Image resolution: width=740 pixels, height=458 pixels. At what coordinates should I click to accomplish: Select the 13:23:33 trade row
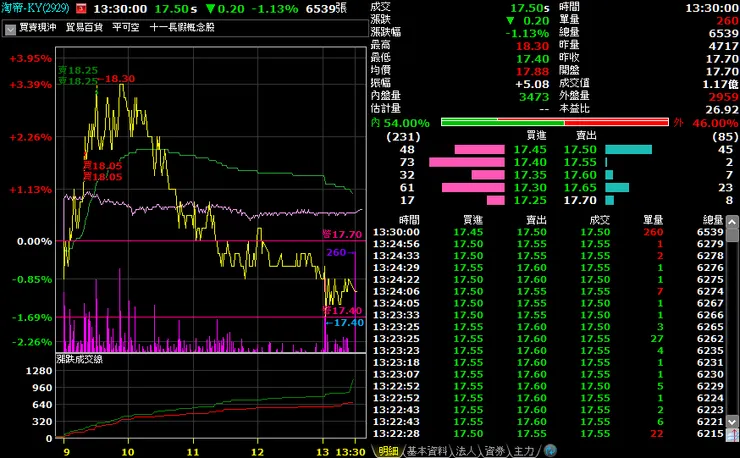(x=548, y=315)
